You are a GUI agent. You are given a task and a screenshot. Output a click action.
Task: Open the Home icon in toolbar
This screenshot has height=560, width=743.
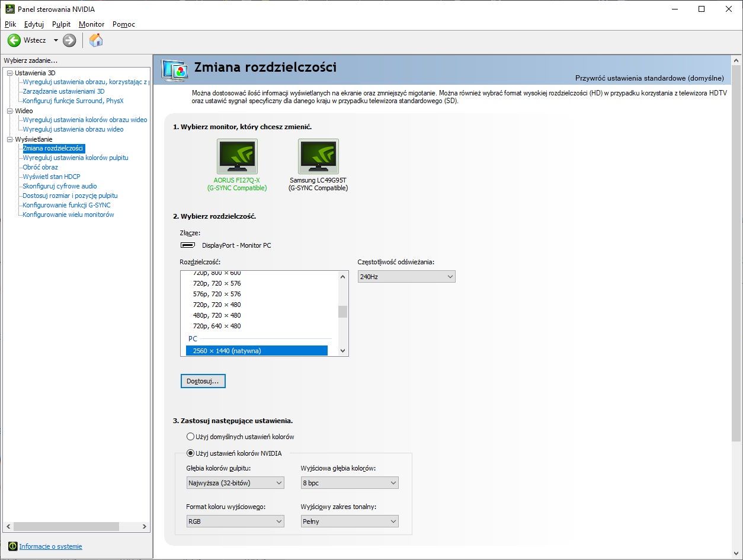96,40
